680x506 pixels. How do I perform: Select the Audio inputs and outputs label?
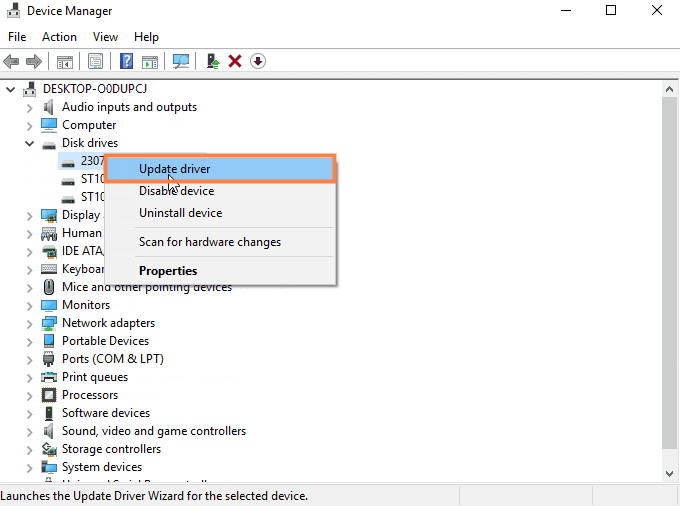(x=129, y=107)
